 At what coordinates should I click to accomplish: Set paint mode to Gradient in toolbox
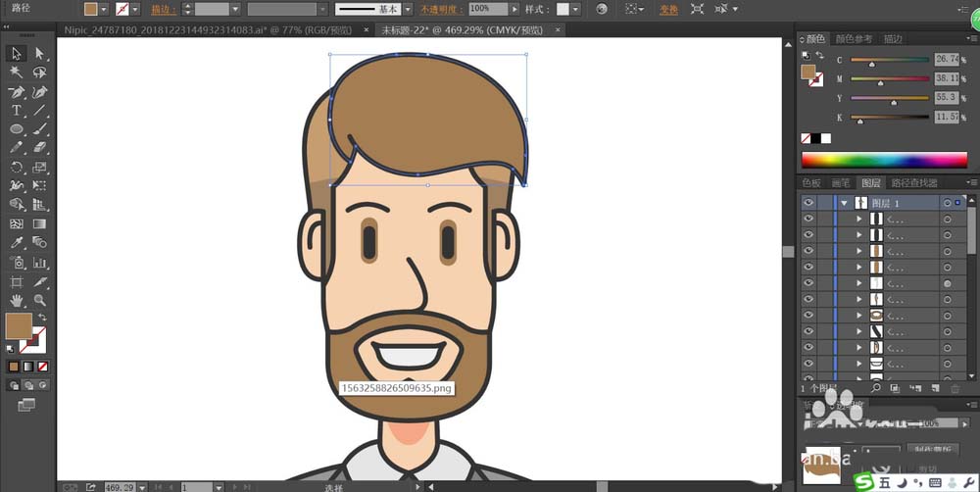28,367
